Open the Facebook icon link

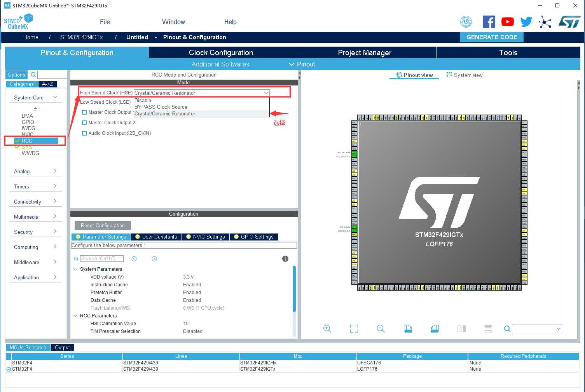tap(489, 22)
